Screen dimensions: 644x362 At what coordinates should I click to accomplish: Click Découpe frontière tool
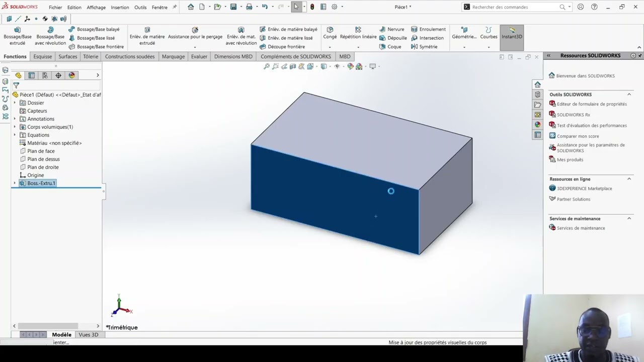(282, 46)
